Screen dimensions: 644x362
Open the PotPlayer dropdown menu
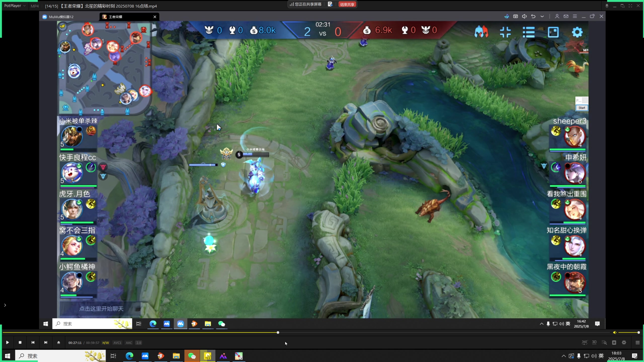pyautogui.click(x=15, y=6)
